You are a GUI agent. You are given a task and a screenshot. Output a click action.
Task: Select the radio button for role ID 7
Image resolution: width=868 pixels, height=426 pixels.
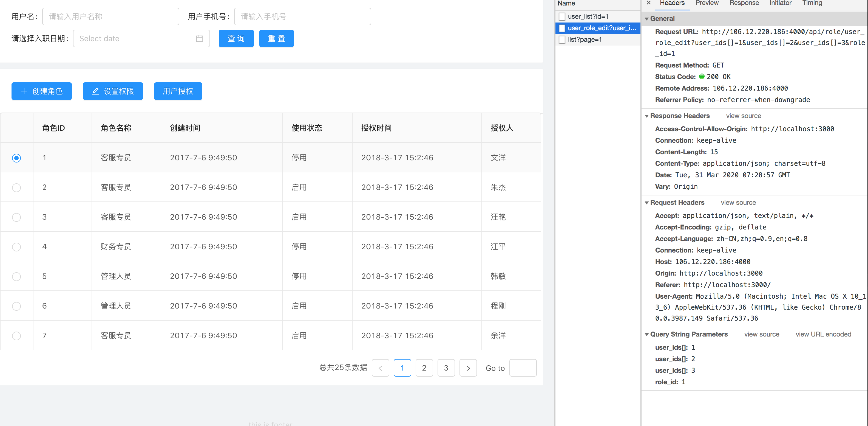click(x=16, y=336)
